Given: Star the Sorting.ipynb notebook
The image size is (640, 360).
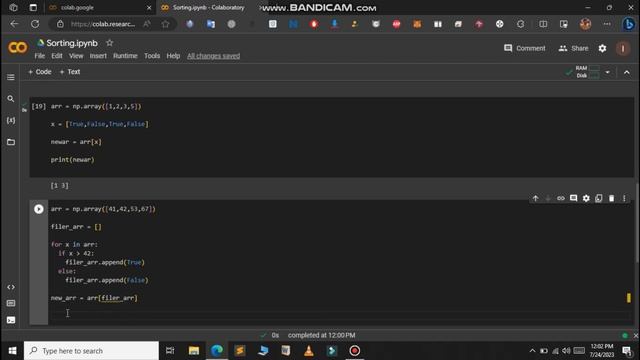Looking at the screenshot, I should click(109, 43).
